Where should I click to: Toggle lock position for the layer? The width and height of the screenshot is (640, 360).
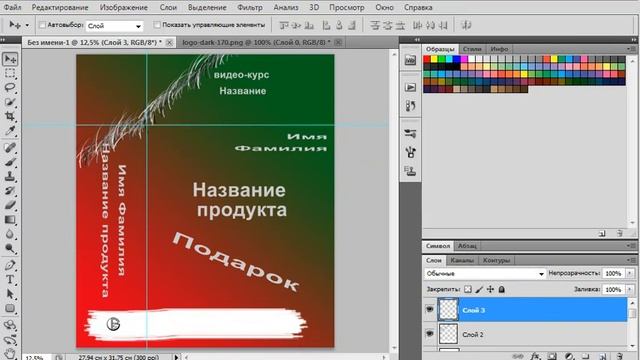click(490, 289)
